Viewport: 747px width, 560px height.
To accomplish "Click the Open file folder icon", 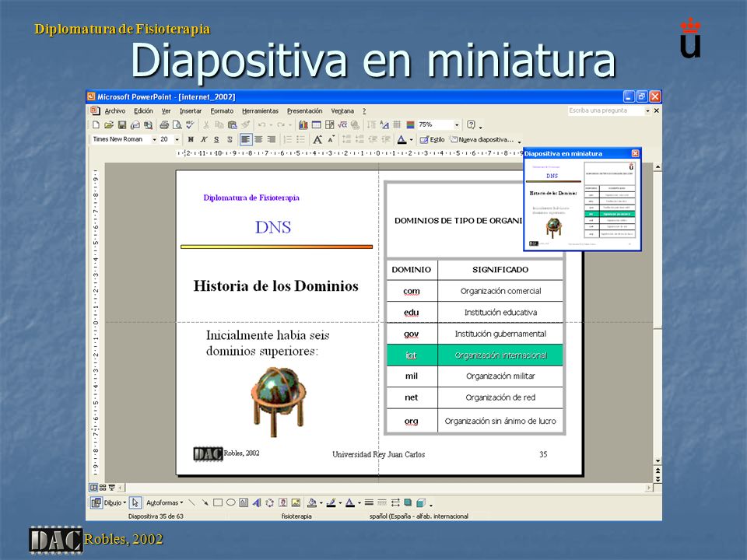I will 109,124.
